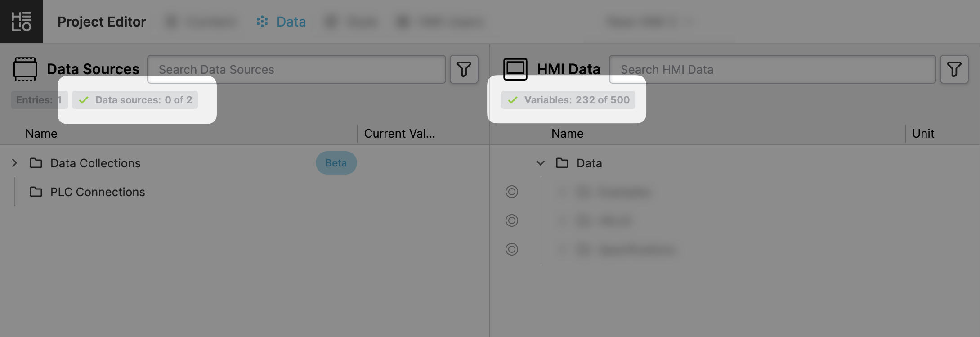The image size is (980, 337).
Task: Open the HMI Data filter
Action: [x=954, y=69]
